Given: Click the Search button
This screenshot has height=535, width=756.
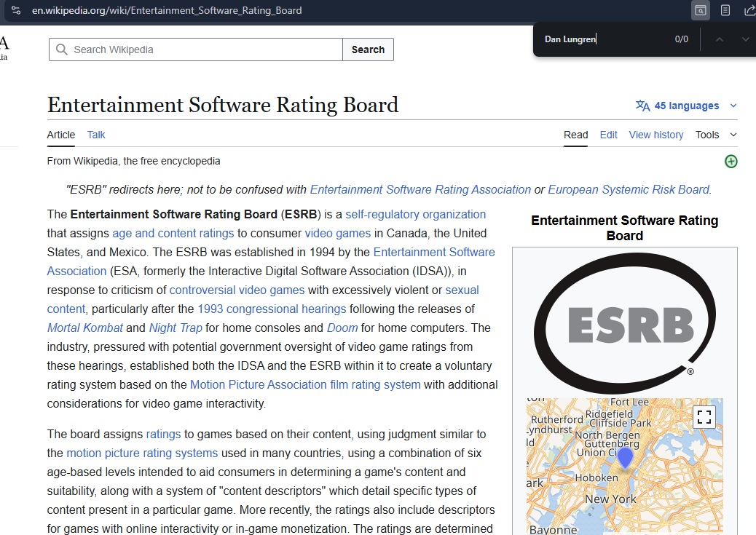Looking at the screenshot, I should pos(368,49).
